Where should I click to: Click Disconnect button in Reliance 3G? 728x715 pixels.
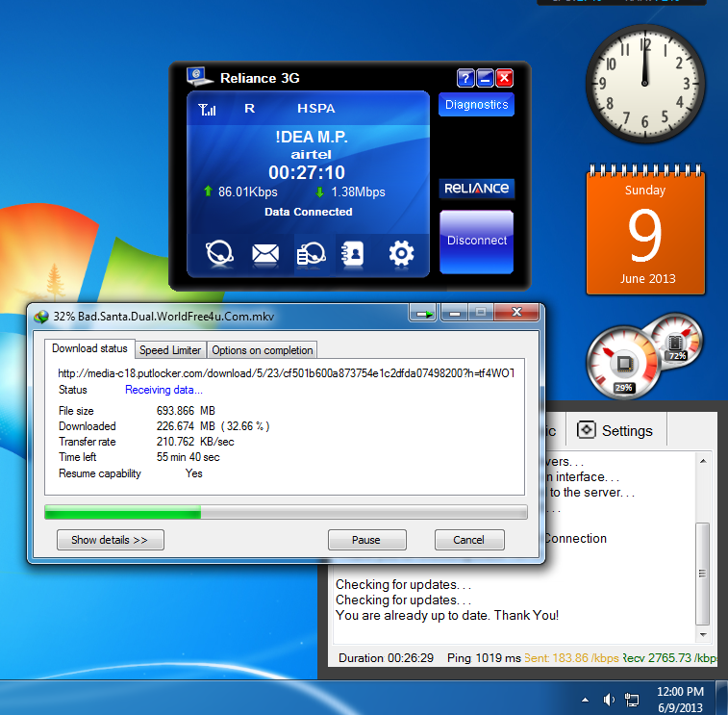[x=476, y=242]
